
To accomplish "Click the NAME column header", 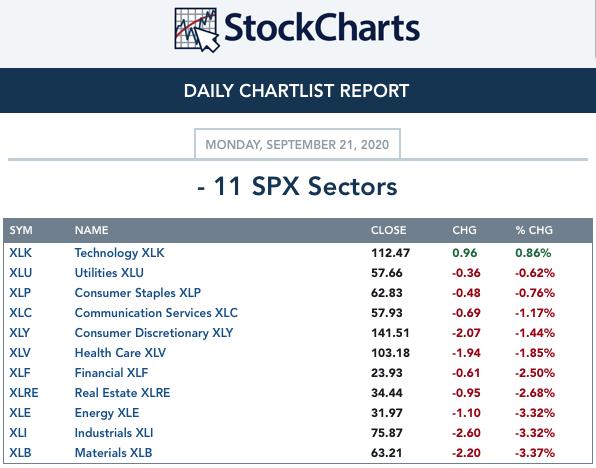I will pos(92,230).
